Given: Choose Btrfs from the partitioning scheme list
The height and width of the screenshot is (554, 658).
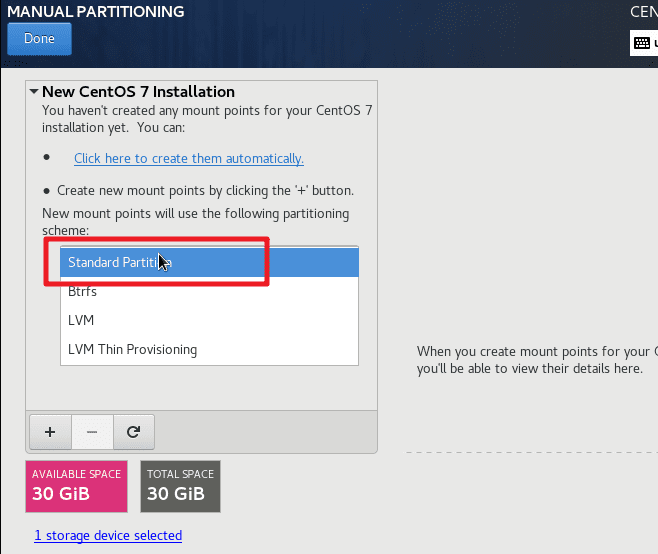Looking at the screenshot, I should [x=209, y=291].
